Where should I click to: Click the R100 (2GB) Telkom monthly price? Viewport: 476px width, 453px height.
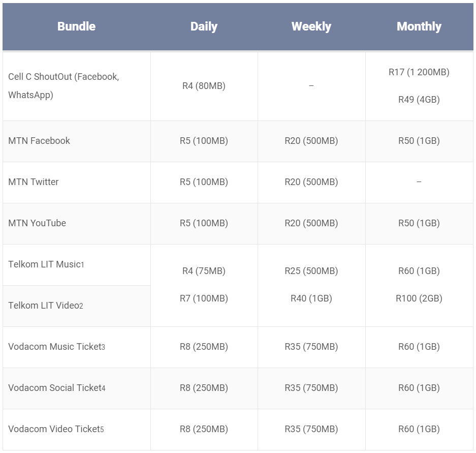(419, 298)
